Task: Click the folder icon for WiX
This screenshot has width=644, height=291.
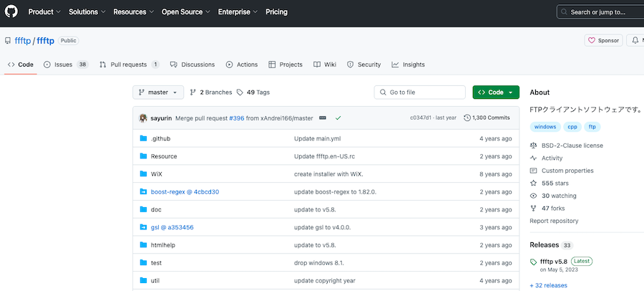Action: (143, 174)
